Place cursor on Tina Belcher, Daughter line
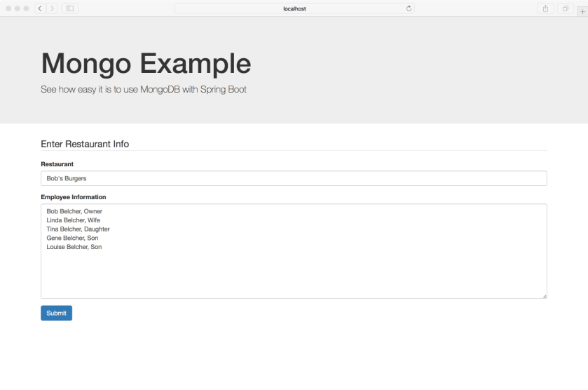 (x=78, y=229)
